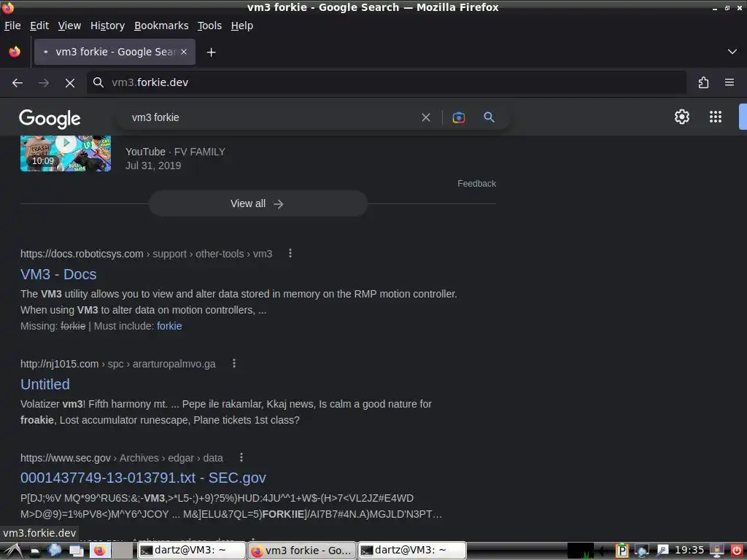Click the magnifier tray icon left of the clock

click(x=662, y=551)
